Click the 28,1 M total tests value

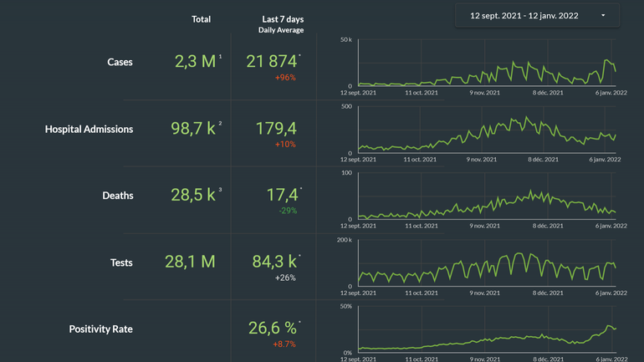coord(190,262)
